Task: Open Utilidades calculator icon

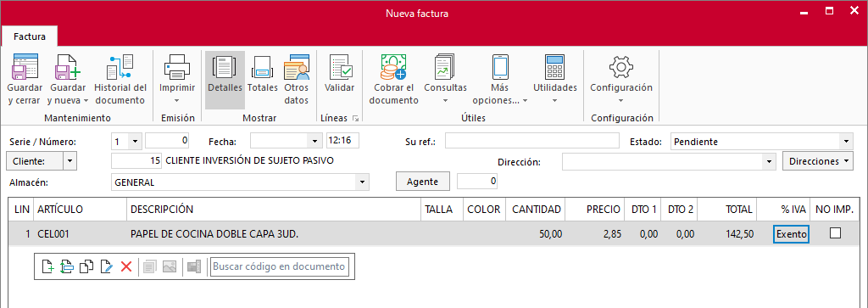Action: tap(554, 67)
